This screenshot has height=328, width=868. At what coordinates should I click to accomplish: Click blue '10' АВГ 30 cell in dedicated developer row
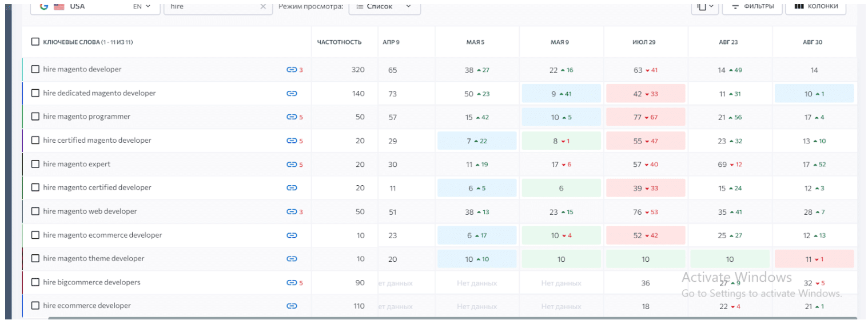coord(814,94)
